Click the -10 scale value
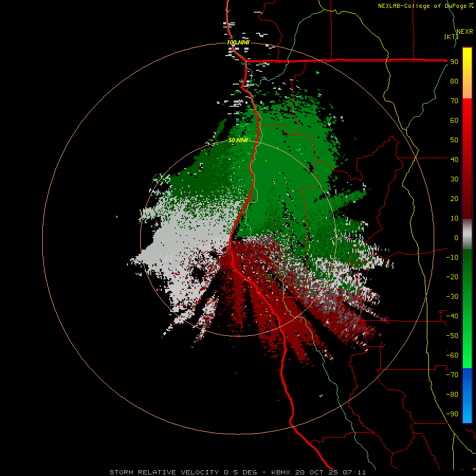Screen dimensions: 476x476 [x=452, y=258]
